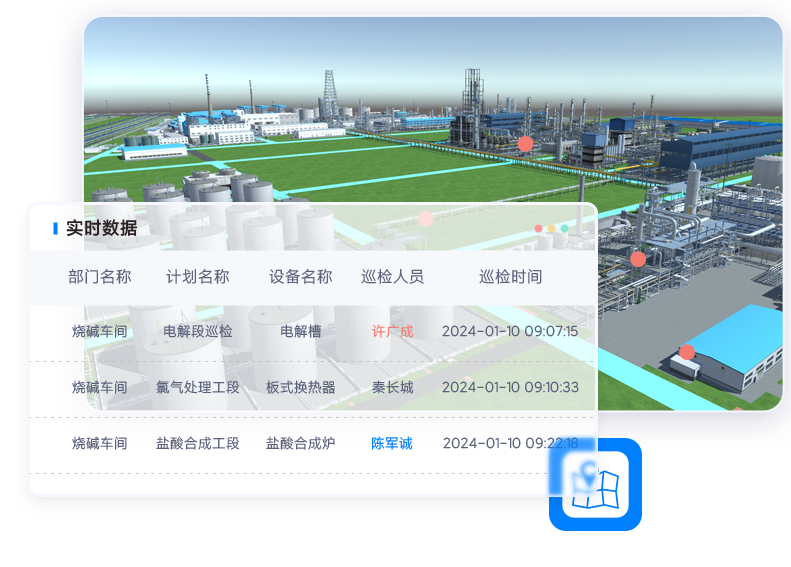Click the yellow dot in panel header
The width and height of the screenshot is (791, 567).
tap(551, 229)
